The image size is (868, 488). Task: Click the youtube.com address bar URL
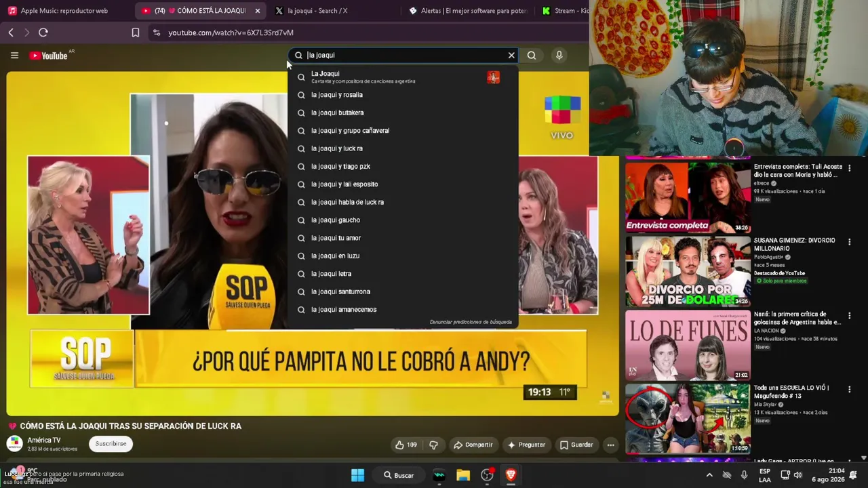pos(231,33)
